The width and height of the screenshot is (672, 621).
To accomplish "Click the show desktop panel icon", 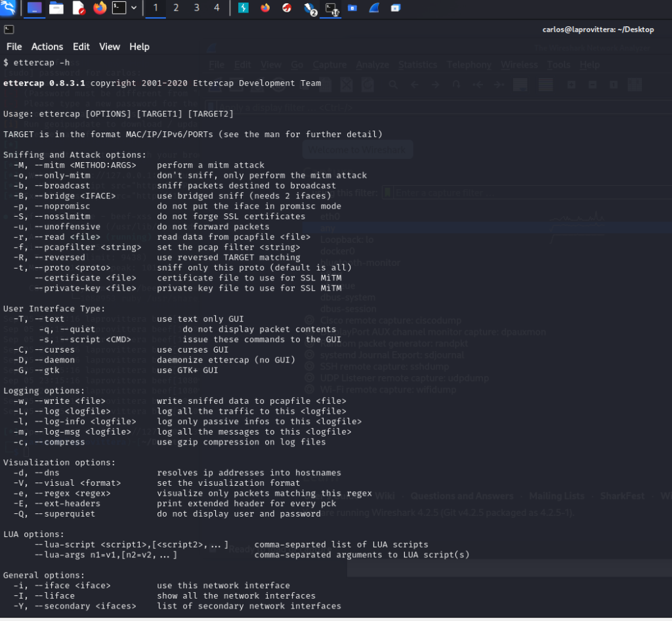I will [x=35, y=8].
